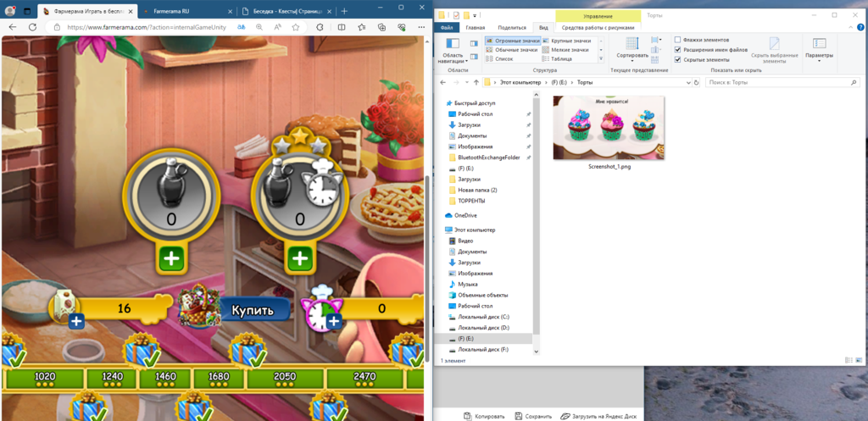The image size is (868, 421).
Task: Click the zoom magnifier in address bar
Action: coord(259,26)
